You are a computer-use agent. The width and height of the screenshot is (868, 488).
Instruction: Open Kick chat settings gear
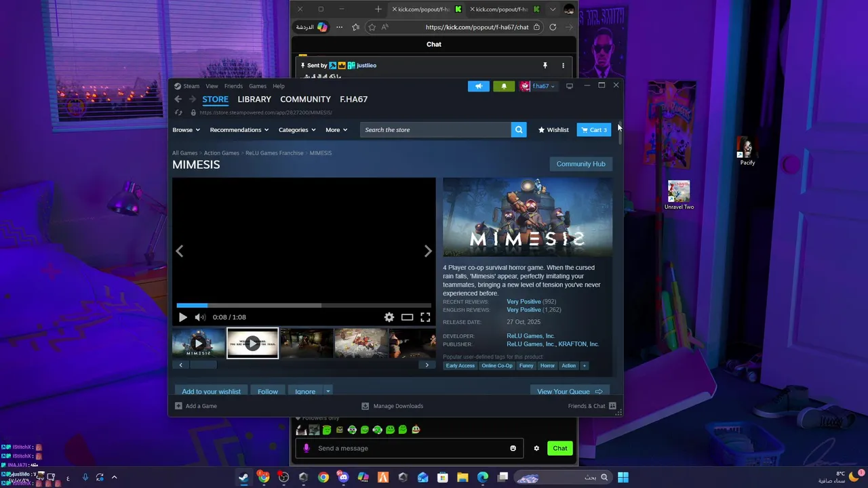536,448
